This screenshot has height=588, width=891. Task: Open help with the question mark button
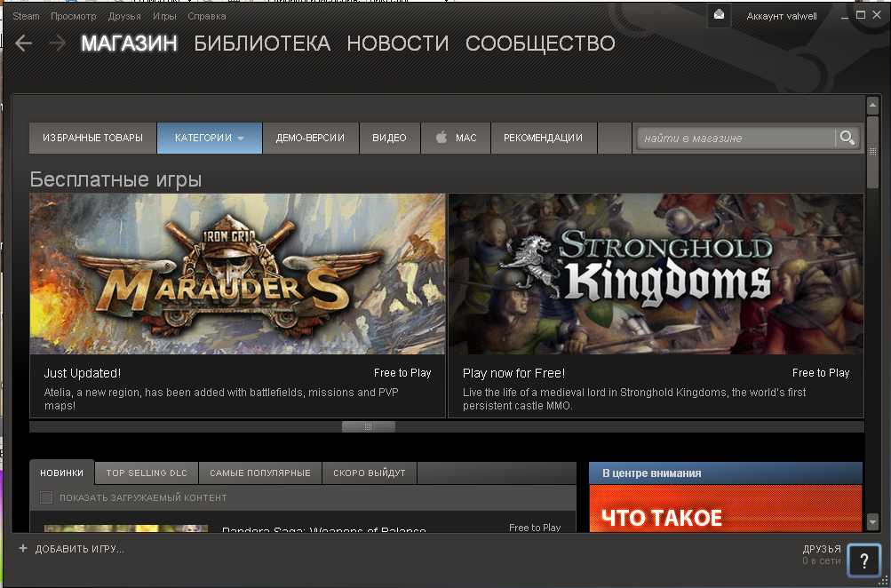point(863,561)
